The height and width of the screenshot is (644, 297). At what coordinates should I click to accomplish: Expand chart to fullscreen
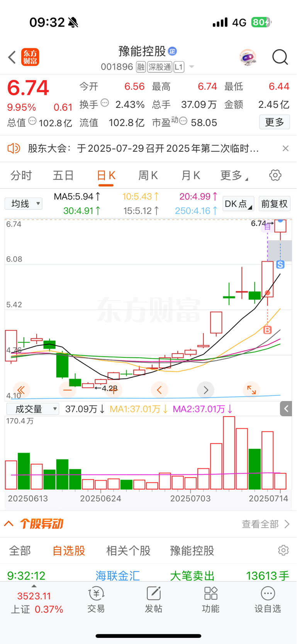click(x=251, y=390)
